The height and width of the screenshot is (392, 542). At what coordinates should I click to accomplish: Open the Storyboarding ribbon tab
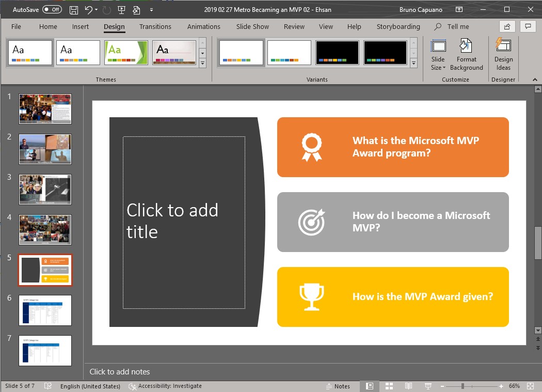click(x=398, y=26)
